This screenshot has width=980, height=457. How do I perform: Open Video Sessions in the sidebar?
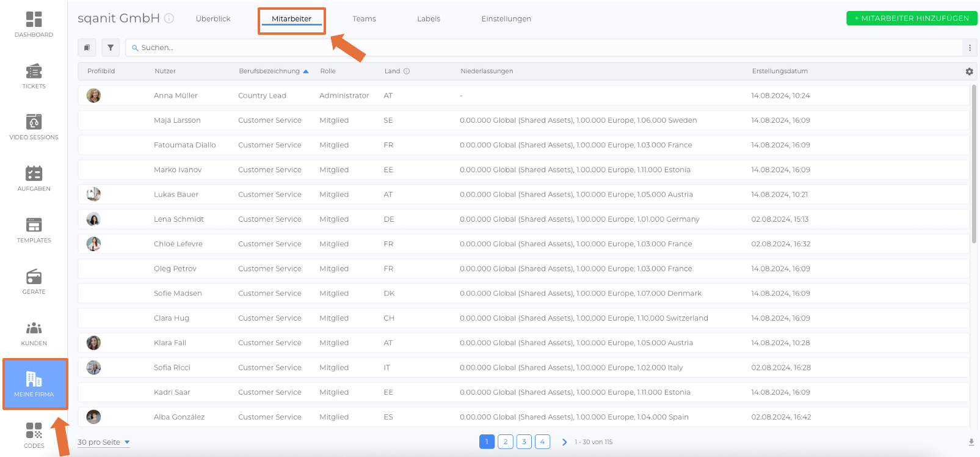34,127
